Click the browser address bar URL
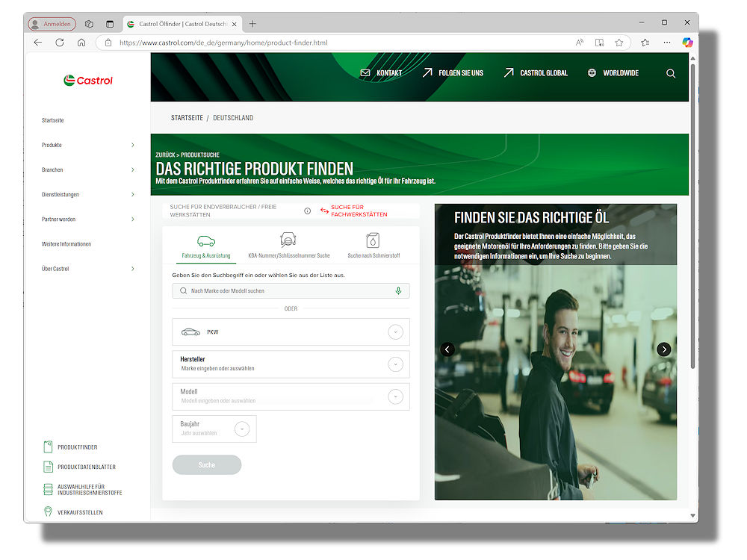Screen dimensions: 747x560 (x=223, y=43)
